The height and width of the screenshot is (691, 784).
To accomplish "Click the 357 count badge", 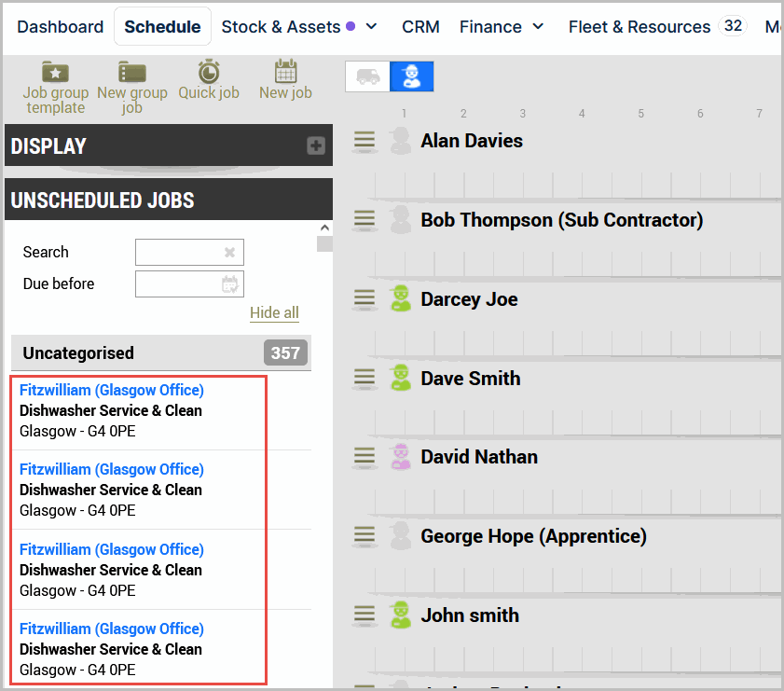I will point(285,353).
